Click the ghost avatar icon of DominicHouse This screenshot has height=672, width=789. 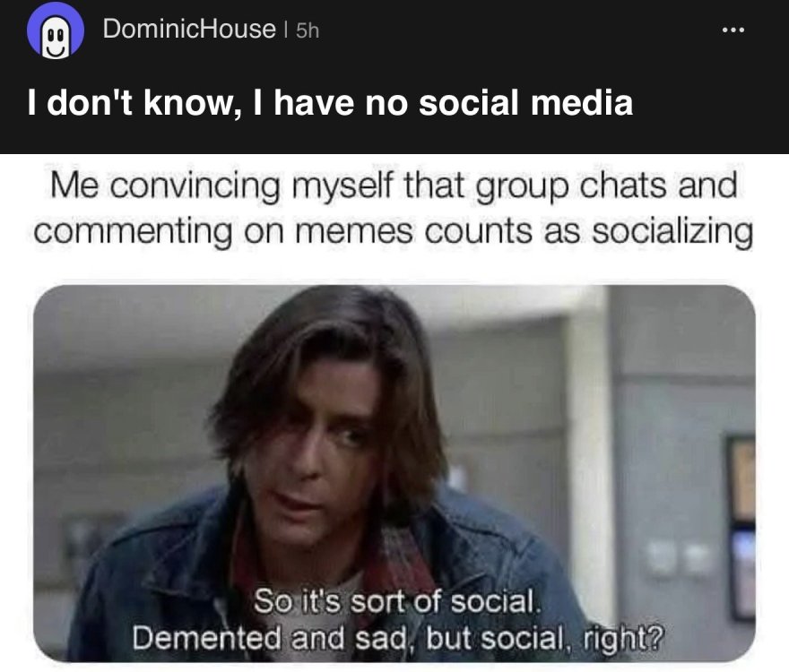tap(55, 30)
